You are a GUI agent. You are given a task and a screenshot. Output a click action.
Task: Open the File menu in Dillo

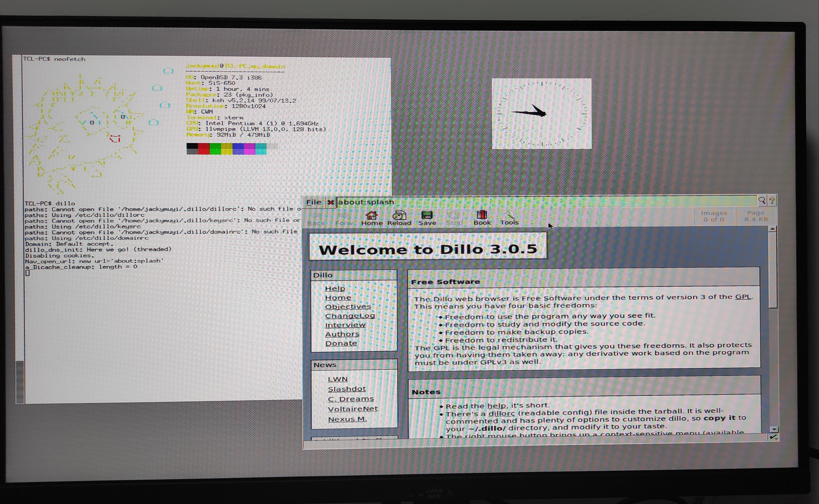pyautogui.click(x=314, y=202)
